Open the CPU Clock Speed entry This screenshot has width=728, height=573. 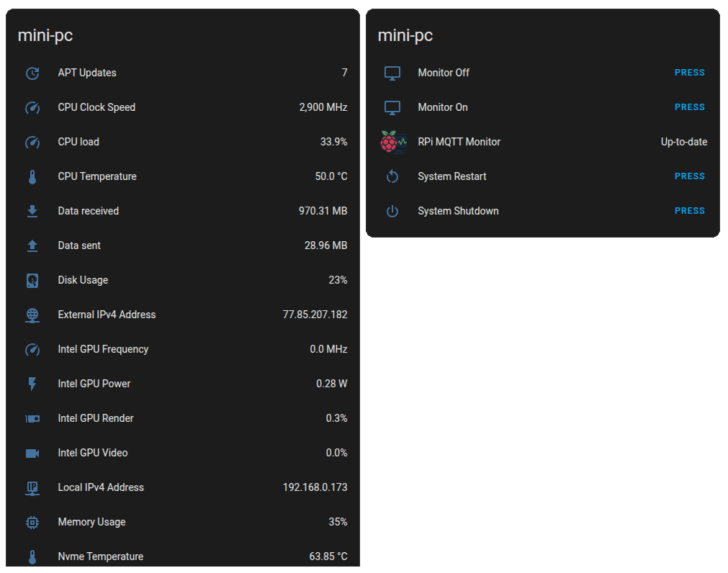click(183, 107)
